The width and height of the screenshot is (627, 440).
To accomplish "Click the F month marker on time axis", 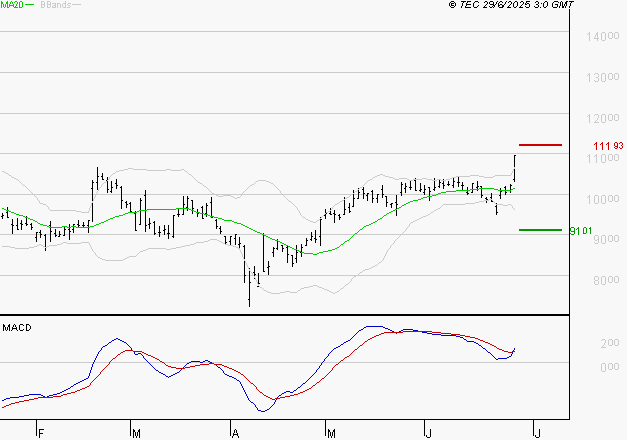I will coord(40,433).
